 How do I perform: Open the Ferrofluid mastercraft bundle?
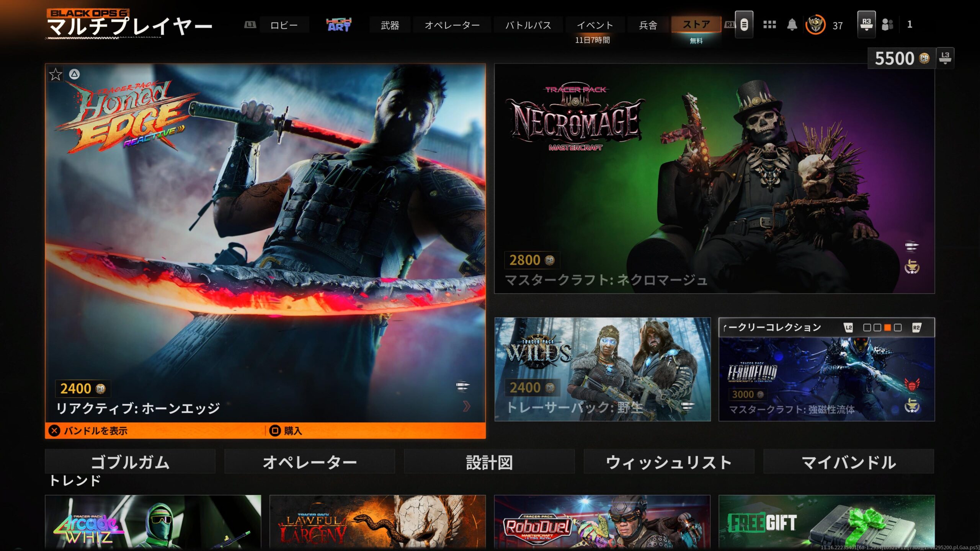[x=827, y=379]
